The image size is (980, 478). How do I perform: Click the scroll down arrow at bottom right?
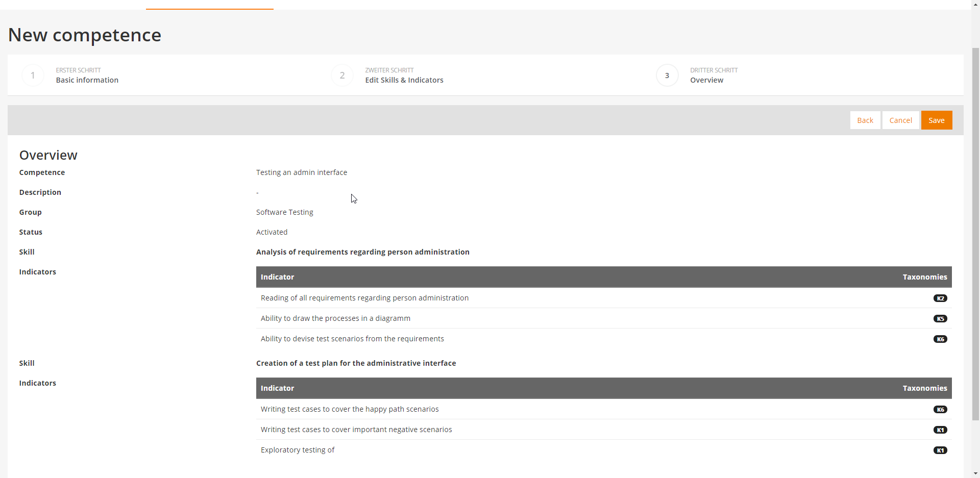pos(975,473)
